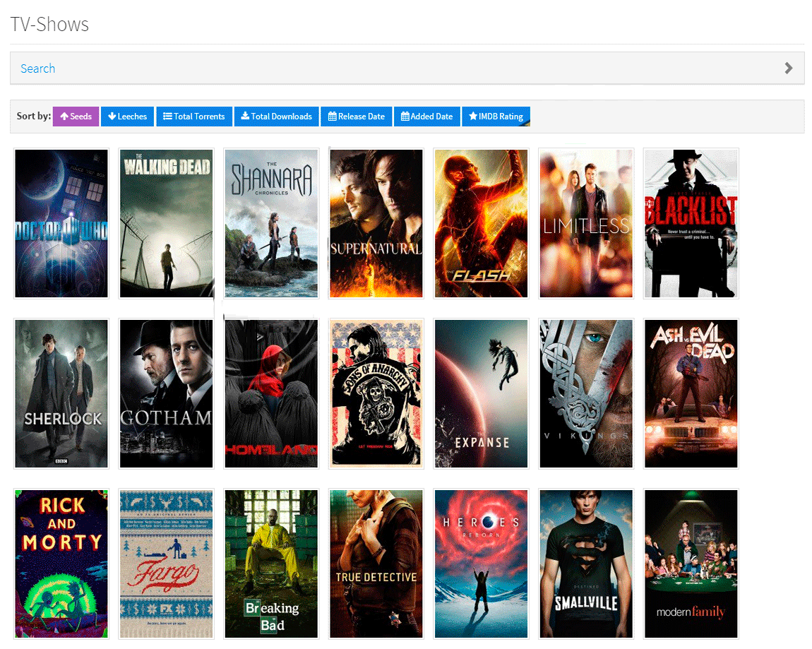
Task: Open the Gotham poster
Action: [x=166, y=393]
